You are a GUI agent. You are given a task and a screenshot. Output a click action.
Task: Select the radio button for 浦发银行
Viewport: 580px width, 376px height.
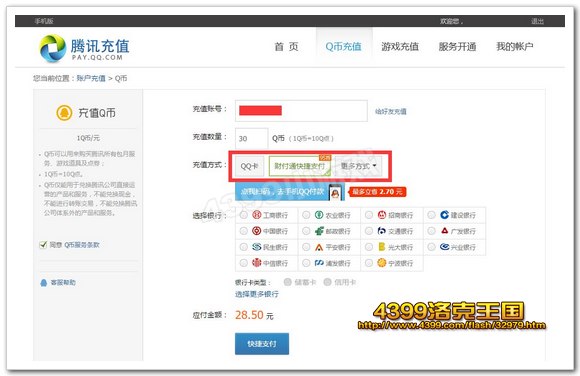point(306,263)
